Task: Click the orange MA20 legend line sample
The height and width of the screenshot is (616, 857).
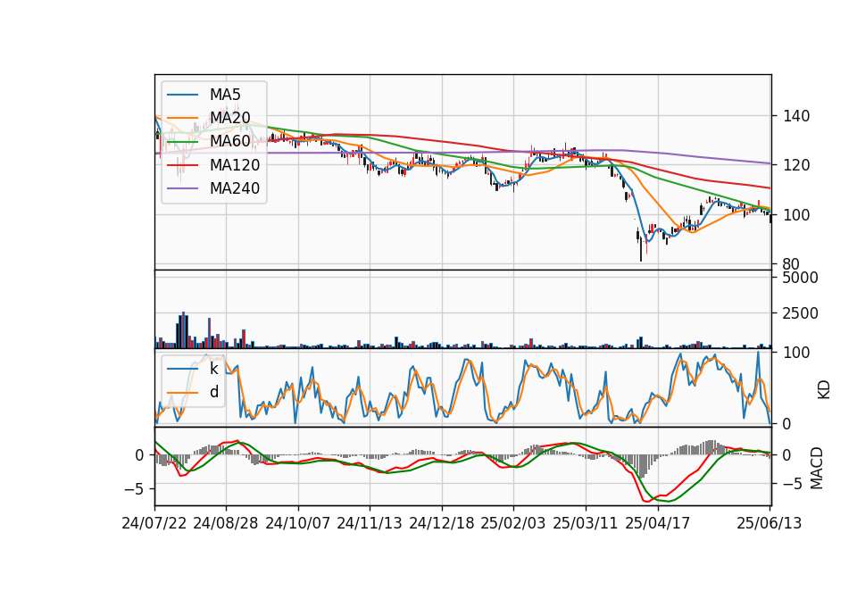Action: coord(182,118)
